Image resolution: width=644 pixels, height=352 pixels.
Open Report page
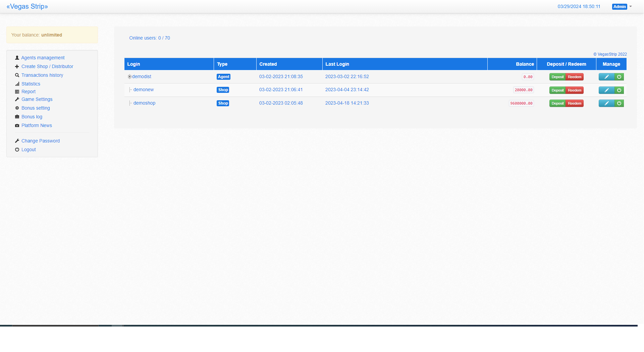point(29,92)
